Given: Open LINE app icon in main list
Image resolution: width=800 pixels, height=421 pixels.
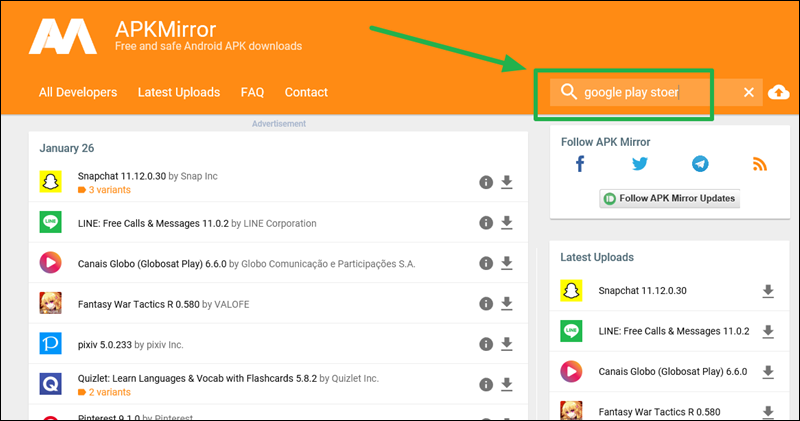Looking at the screenshot, I should [x=51, y=222].
